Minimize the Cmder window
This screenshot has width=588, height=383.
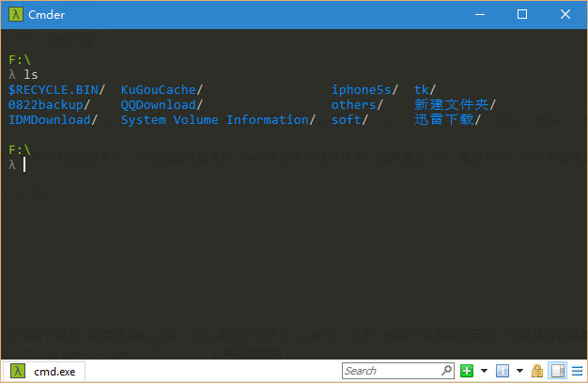tap(479, 14)
